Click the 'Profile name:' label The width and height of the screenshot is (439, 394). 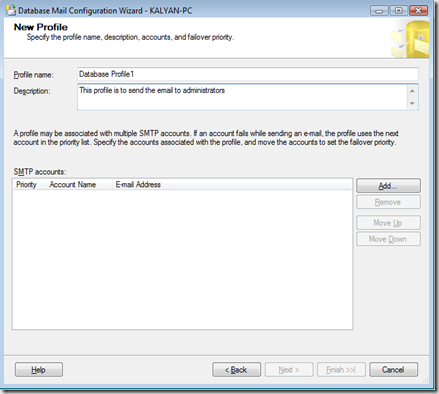pos(33,75)
